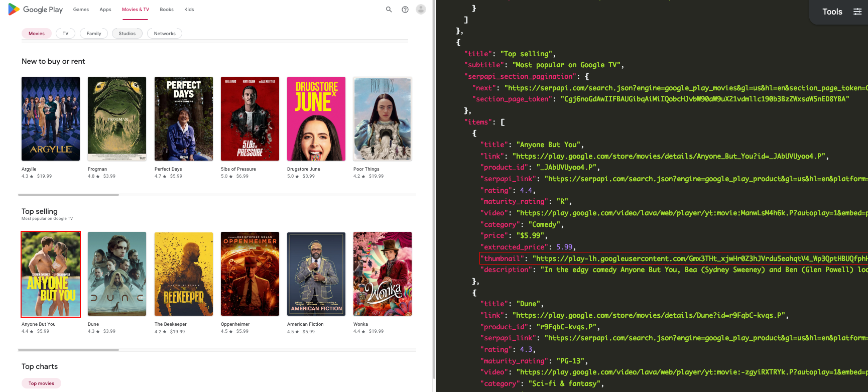
Task: Open the Oppenheimer movie poster
Action: [250, 274]
